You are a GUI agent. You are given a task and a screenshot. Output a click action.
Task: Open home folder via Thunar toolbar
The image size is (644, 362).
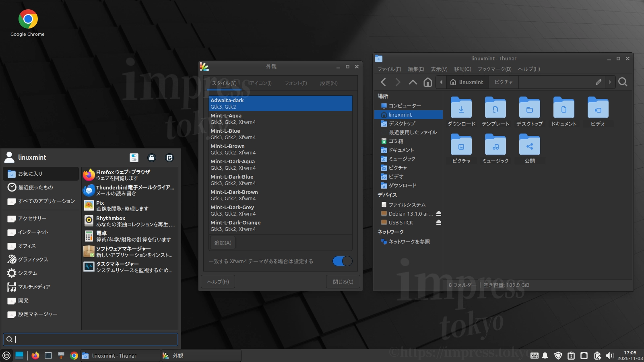427,82
